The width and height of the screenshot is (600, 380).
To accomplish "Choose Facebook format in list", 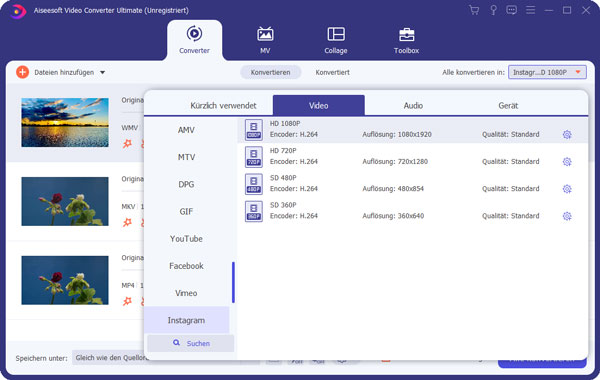I will 186,266.
